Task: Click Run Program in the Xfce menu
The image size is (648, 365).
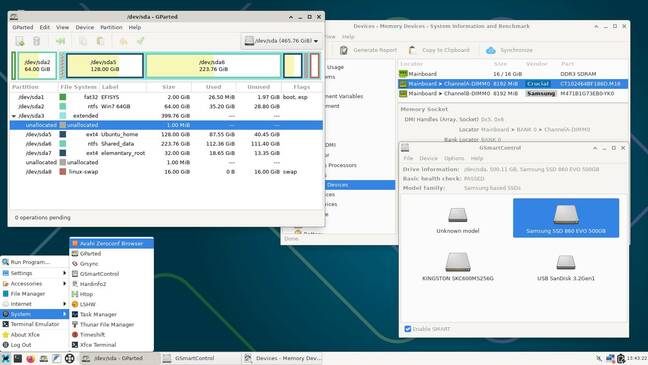Action: point(34,262)
